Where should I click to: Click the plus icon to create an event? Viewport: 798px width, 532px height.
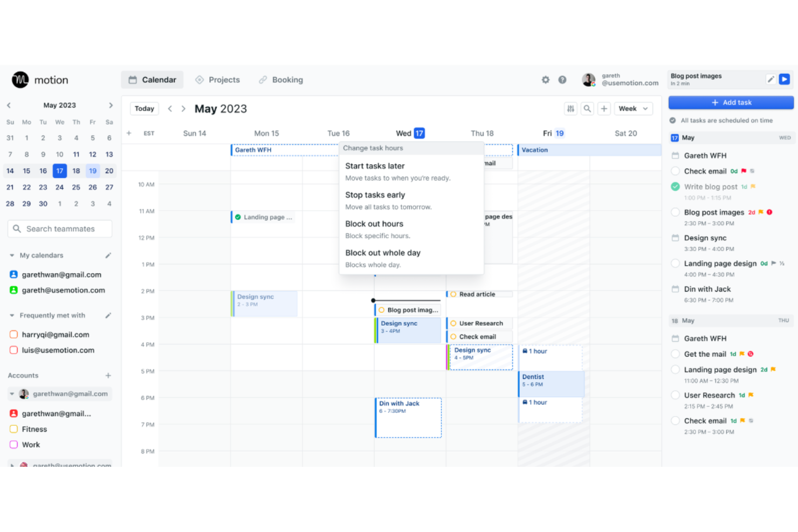click(x=604, y=108)
